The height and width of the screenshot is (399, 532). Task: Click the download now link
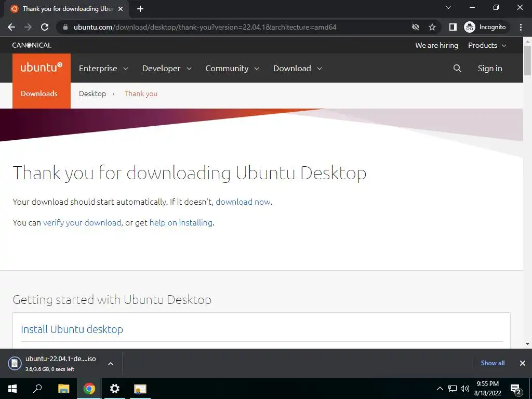click(243, 202)
